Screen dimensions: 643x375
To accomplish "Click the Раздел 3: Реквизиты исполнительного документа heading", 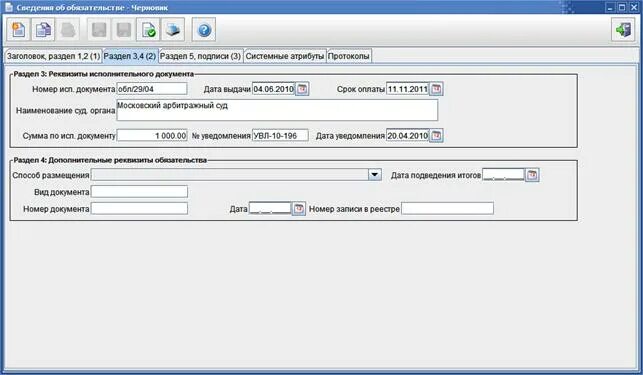I will coord(103,74).
